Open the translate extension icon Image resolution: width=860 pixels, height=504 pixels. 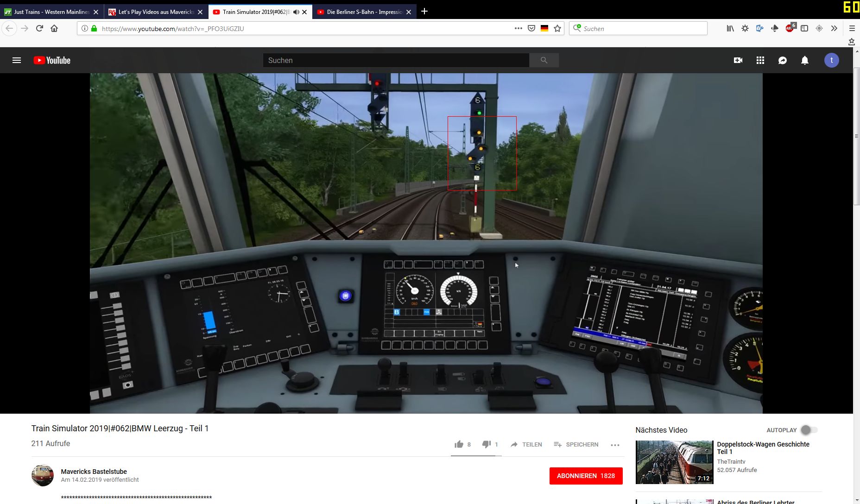[760, 28]
